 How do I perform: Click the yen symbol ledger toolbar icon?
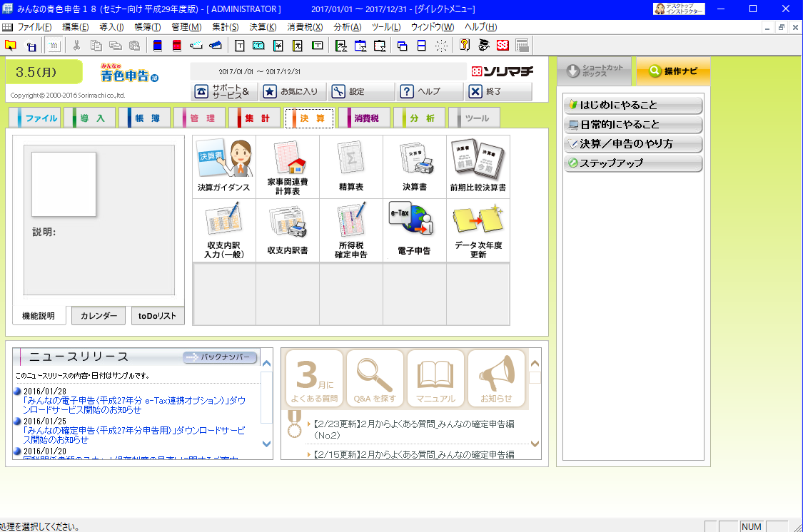tap(278, 46)
